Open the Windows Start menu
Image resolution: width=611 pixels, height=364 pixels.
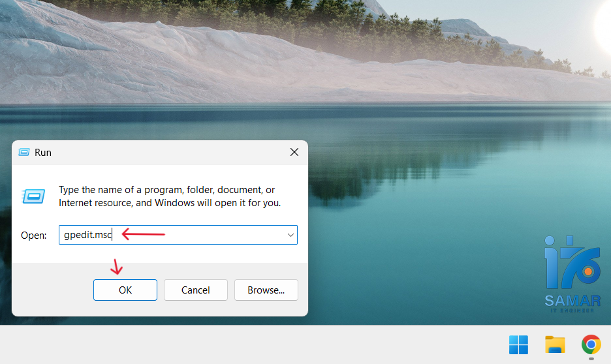(x=519, y=344)
